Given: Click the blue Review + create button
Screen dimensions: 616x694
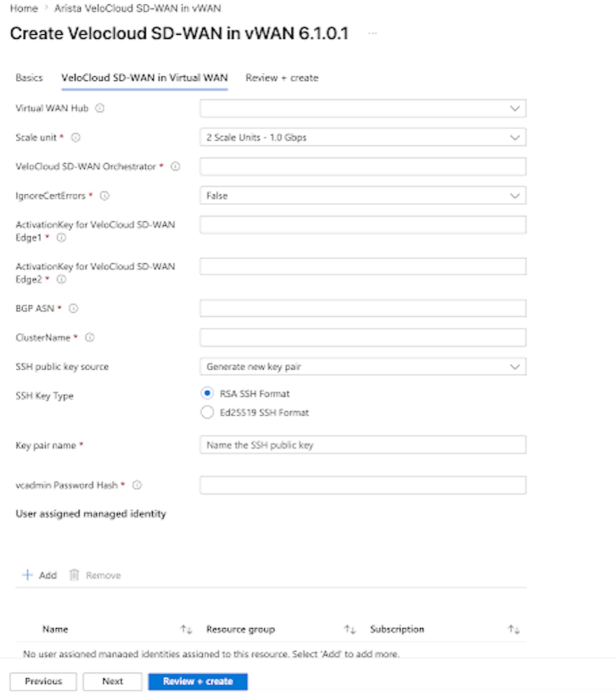Looking at the screenshot, I should click(198, 681).
